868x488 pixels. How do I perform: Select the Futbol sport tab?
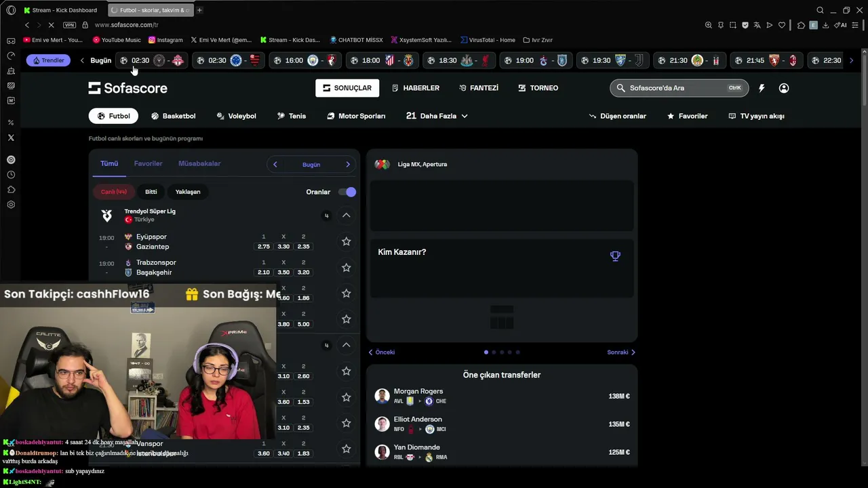pos(113,116)
